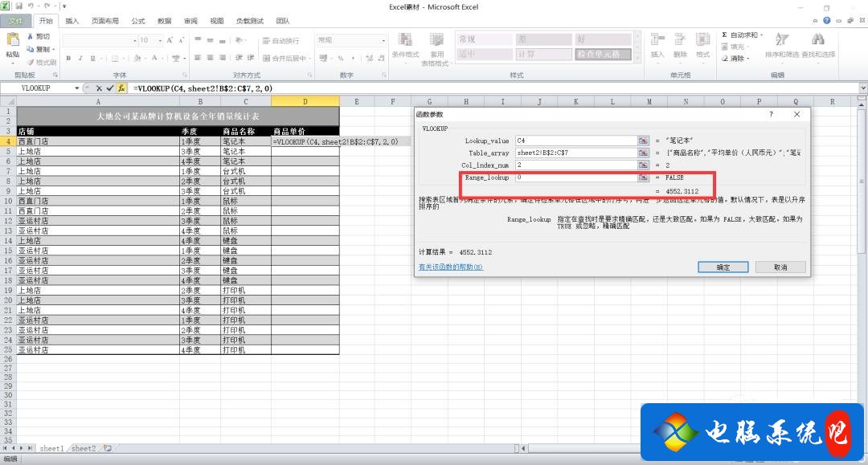
Task: Toggle Underline formatting button
Action: 93,58
